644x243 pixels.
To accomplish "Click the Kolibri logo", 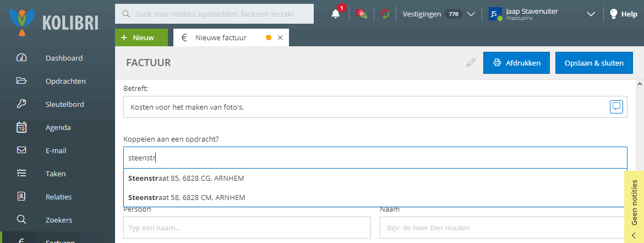I will click(53, 22).
